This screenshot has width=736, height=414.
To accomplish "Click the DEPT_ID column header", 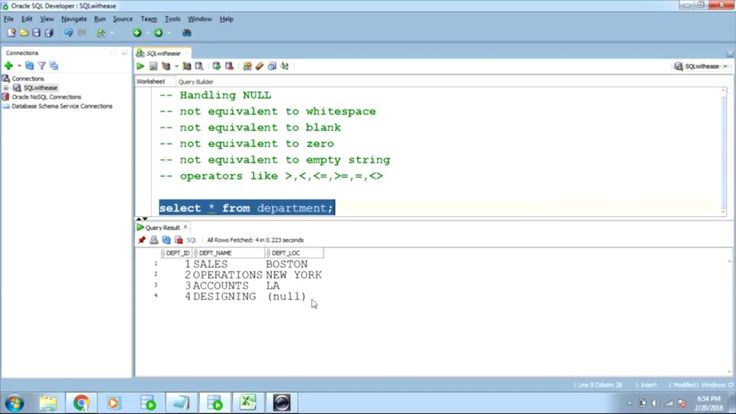I will (177, 253).
